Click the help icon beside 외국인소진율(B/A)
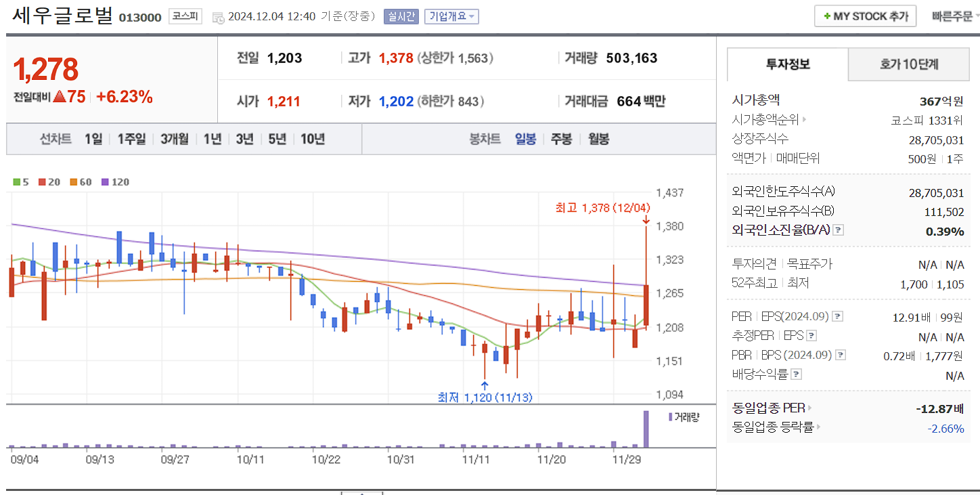This screenshot has height=495, width=980. pyautogui.click(x=839, y=230)
